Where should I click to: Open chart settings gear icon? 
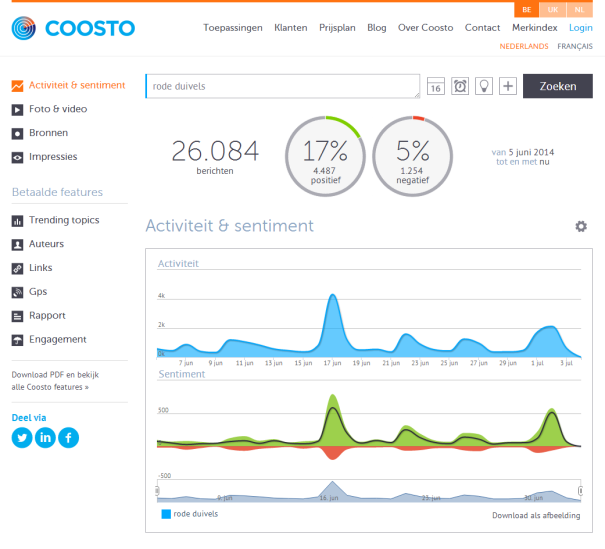click(581, 226)
